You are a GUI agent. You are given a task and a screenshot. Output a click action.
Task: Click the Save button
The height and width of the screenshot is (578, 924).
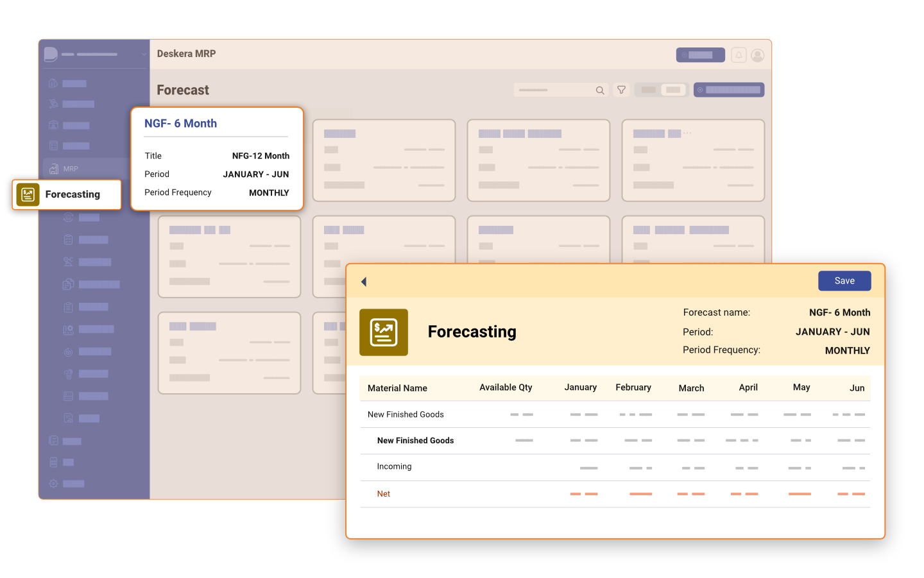coord(844,280)
